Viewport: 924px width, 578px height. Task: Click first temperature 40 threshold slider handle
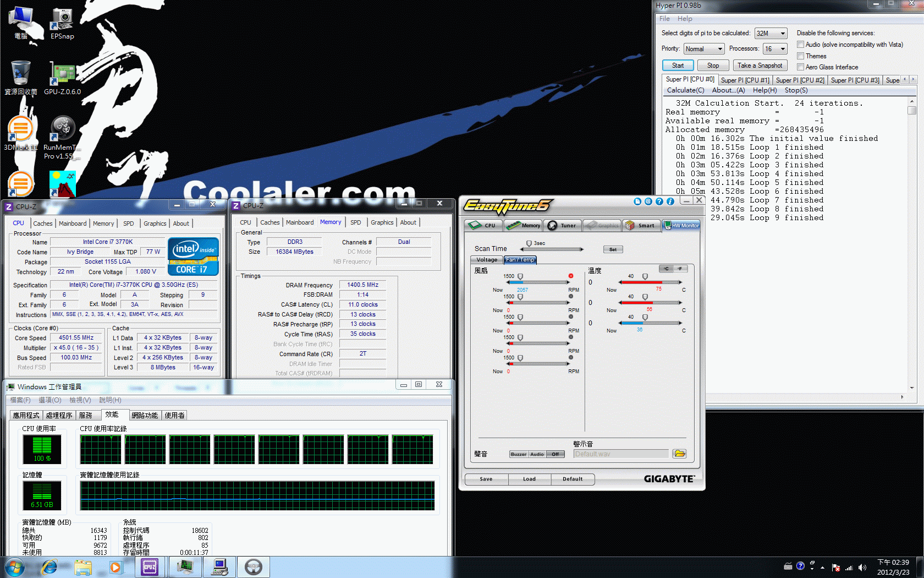(645, 277)
